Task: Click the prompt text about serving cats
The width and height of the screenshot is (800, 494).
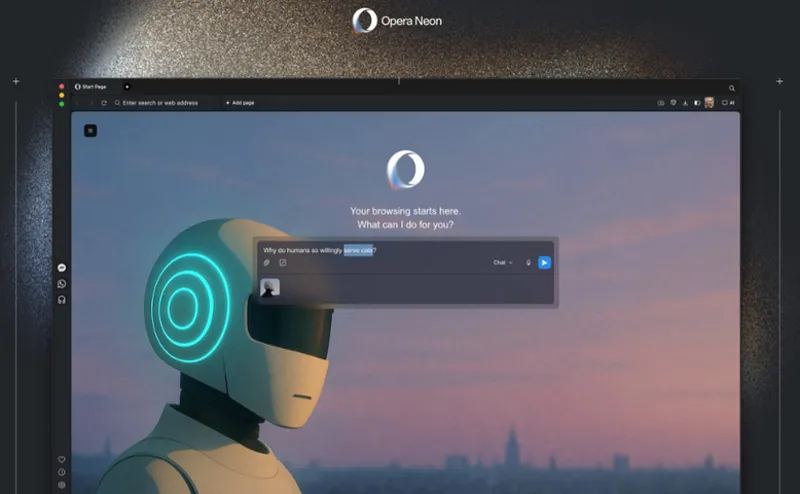Action: coord(320,250)
